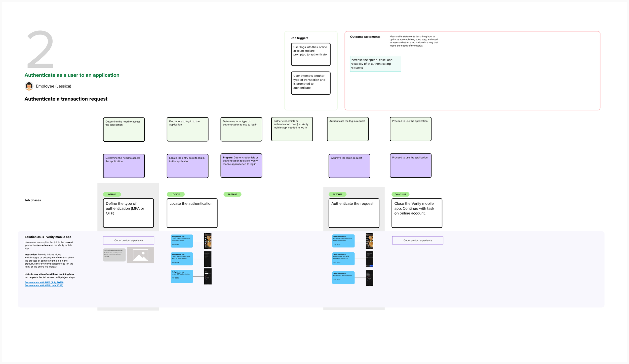Viewport: 629px width, 364px height.
Task: Click the phone screenshot beside "Locate OTP authentication" card
Action: [x=208, y=276]
